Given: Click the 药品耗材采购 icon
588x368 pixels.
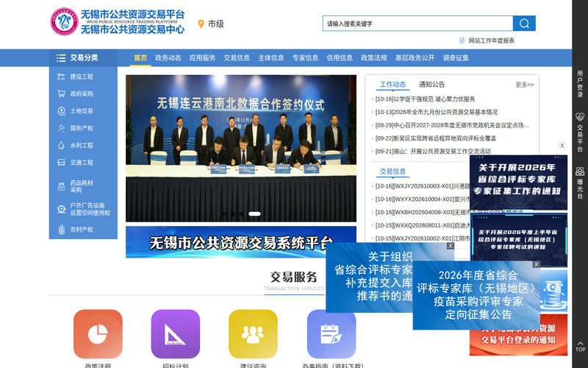Looking at the screenshot, I should click(x=61, y=186).
